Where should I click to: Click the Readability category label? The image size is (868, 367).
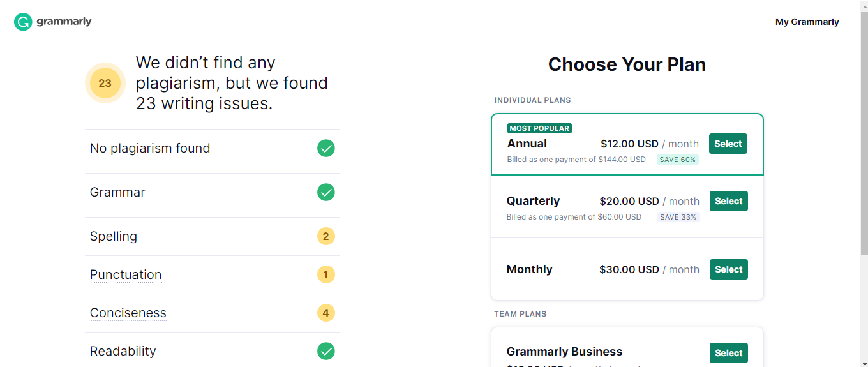point(123,352)
